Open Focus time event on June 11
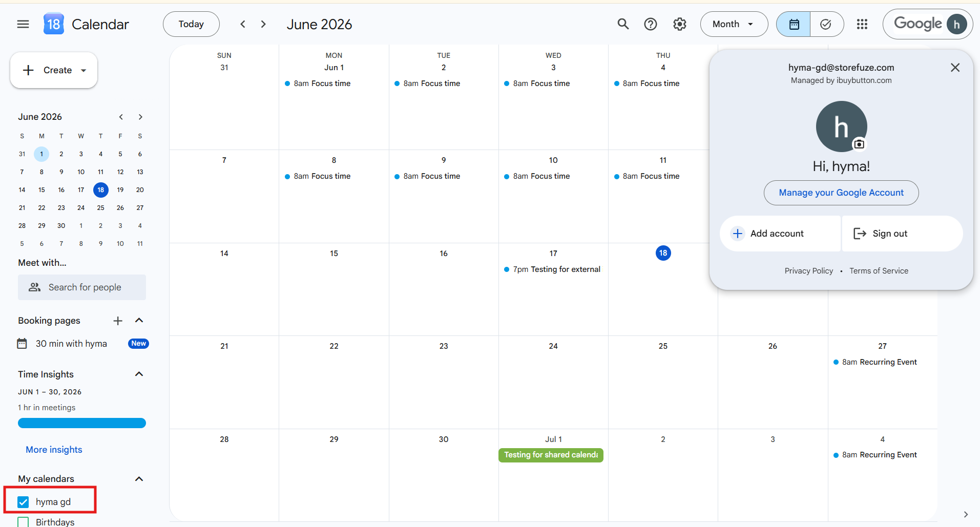The image size is (980, 527). pos(647,176)
